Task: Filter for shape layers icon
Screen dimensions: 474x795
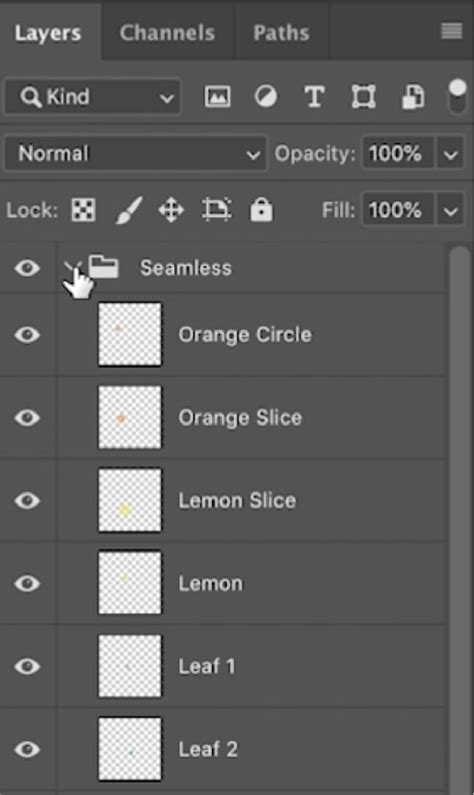Action: (x=363, y=96)
